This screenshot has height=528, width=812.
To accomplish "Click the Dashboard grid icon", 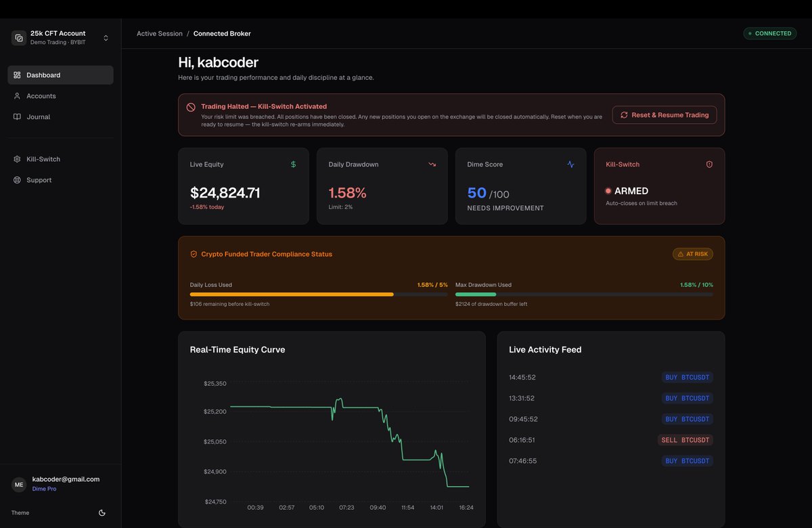I will pyautogui.click(x=17, y=75).
